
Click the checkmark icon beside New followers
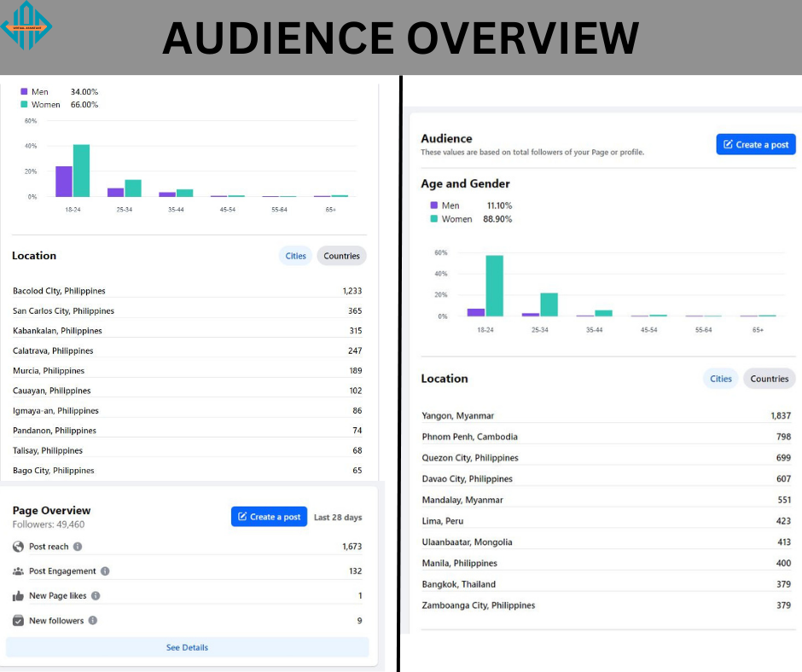[x=19, y=620]
